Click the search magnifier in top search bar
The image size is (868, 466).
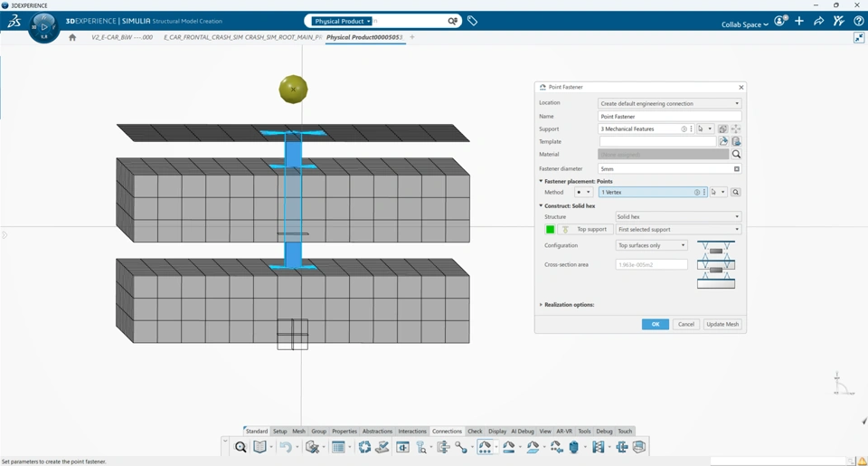pyautogui.click(x=452, y=21)
